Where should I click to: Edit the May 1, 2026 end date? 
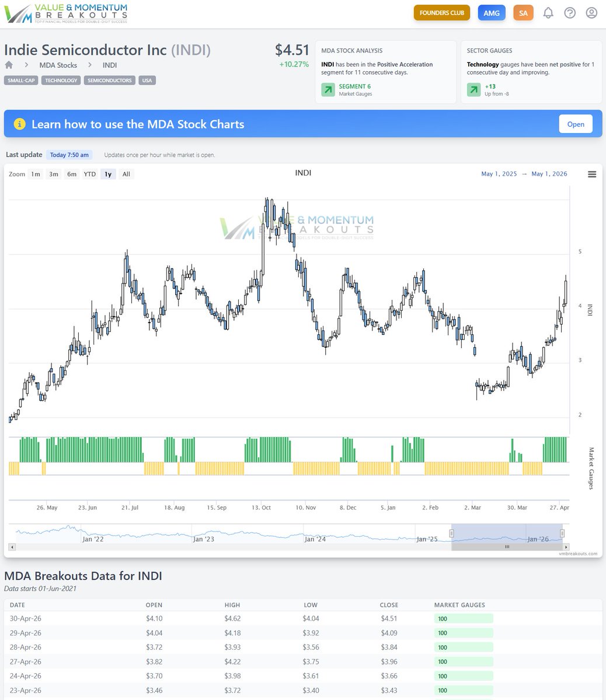[549, 174]
